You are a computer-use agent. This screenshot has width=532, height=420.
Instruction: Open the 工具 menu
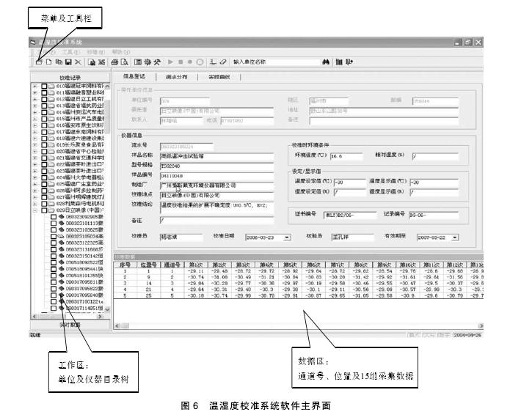tap(70, 52)
